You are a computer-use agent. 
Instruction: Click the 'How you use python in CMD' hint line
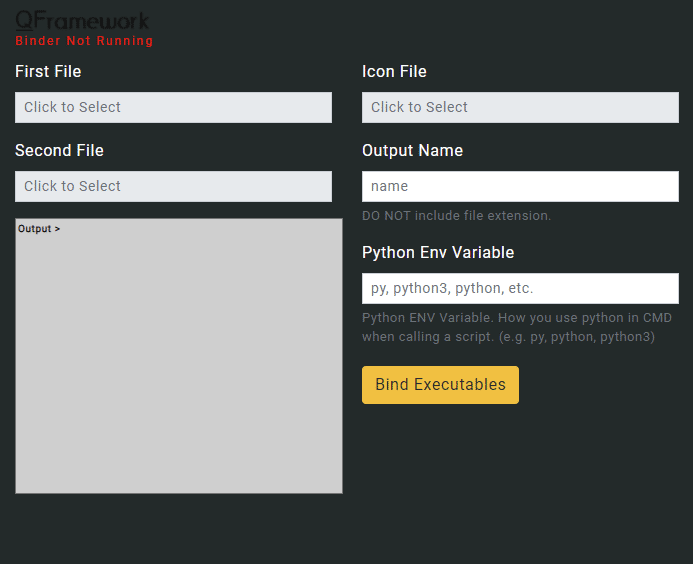click(x=517, y=318)
